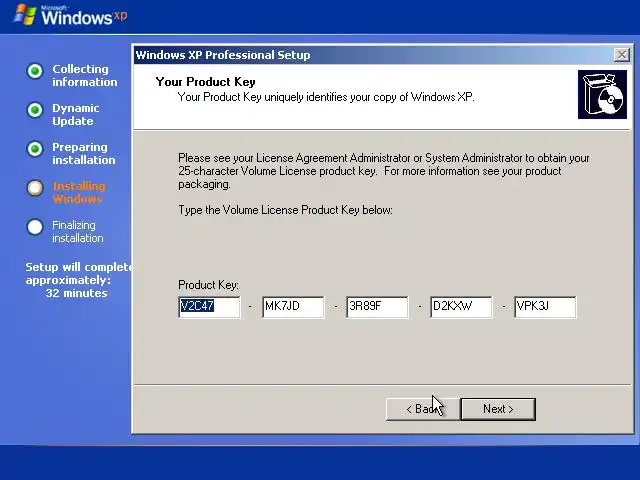This screenshot has width=640, height=480.
Task: Go back with the Back button
Action: click(422, 409)
